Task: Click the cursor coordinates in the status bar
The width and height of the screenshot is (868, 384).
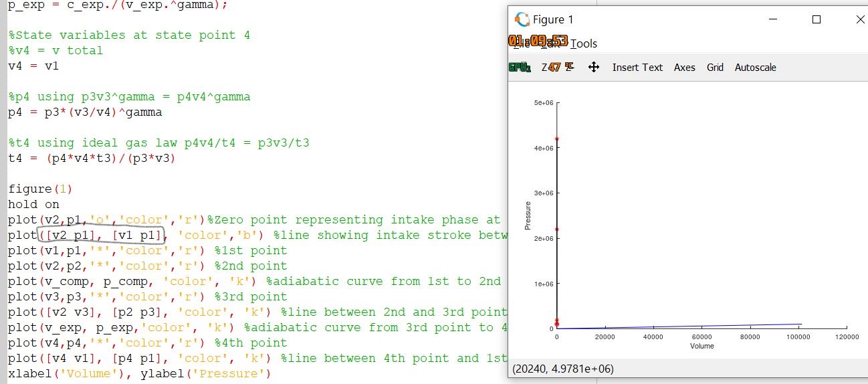Action: coord(562,369)
